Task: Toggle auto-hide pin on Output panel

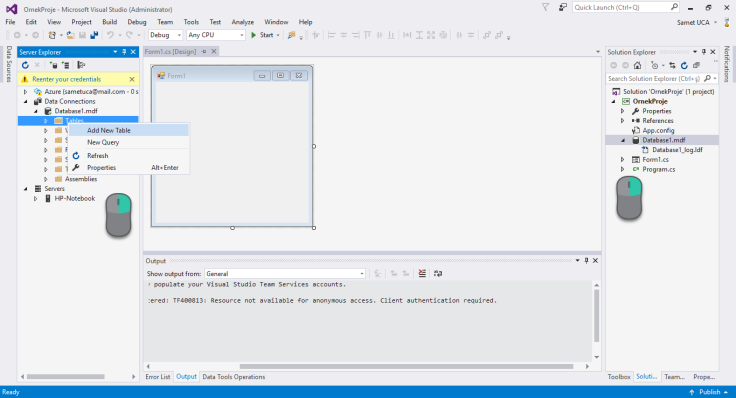Action: [586, 260]
